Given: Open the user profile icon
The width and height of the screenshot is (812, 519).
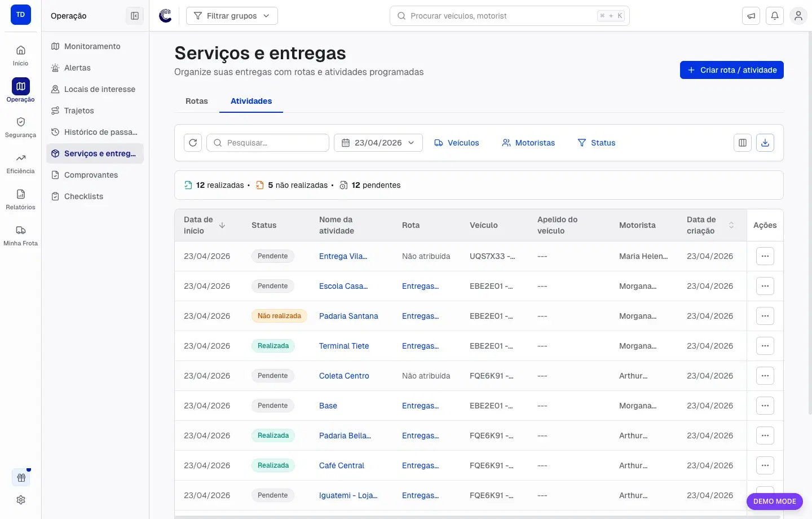Looking at the screenshot, I should tap(798, 16).
